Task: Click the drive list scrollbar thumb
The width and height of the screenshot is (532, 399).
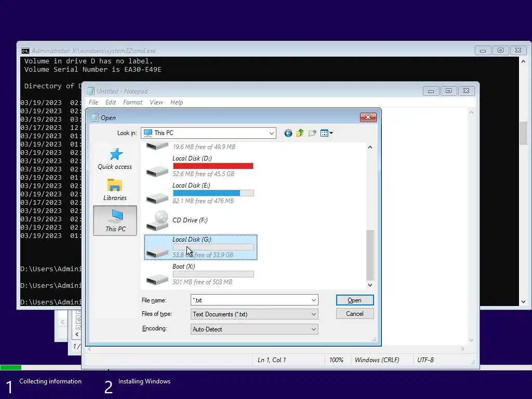Action: click(370, 255)
